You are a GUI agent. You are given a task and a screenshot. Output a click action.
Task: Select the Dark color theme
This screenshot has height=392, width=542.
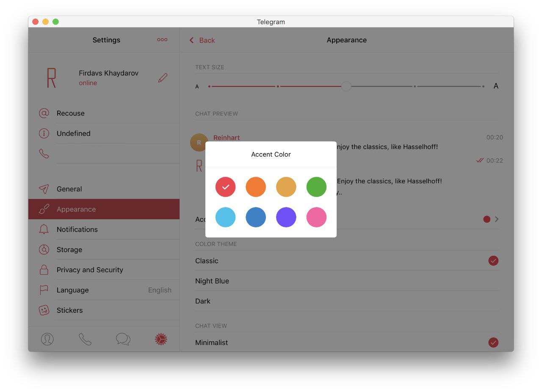pyautogui.click(x=347, y=301)
